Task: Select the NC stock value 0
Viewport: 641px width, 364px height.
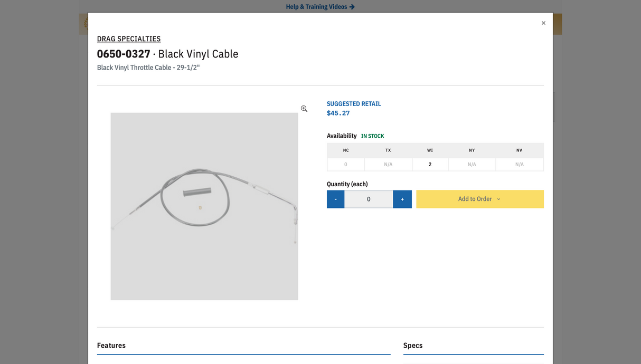Action: click(x=346, y=165)
